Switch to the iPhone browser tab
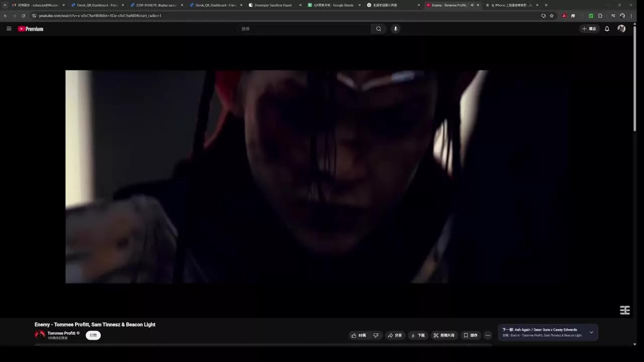This screenshot has width=644, height=362. tap(512, 5)
